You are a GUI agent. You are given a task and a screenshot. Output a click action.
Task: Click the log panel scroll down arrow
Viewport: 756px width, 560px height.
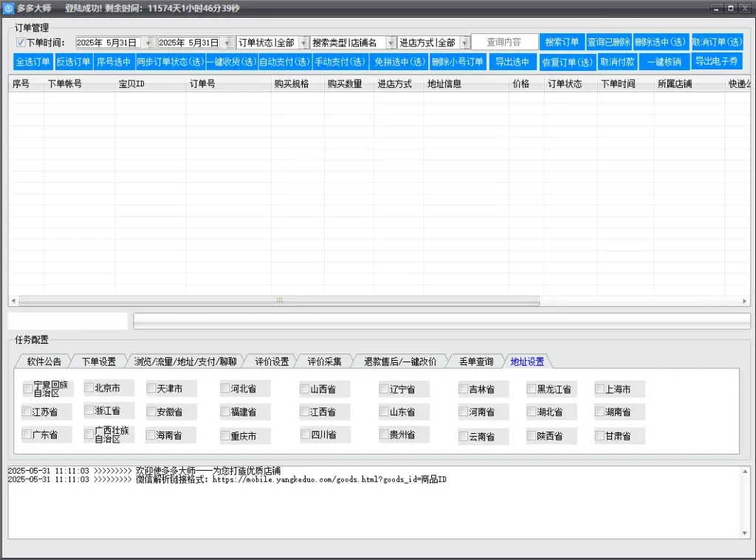tap(745, 533)
